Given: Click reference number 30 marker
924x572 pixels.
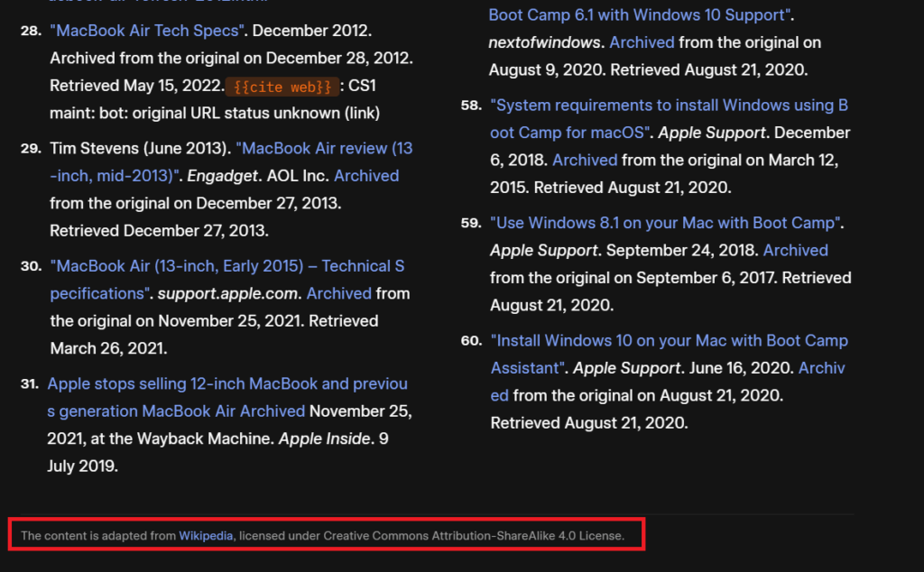Looking at the screenshot, I should click(31, 266).
